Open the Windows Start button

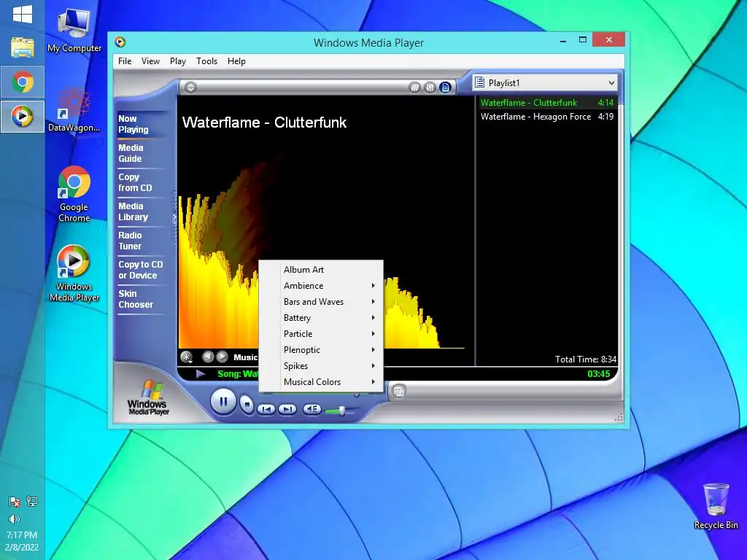pos(23,14)
